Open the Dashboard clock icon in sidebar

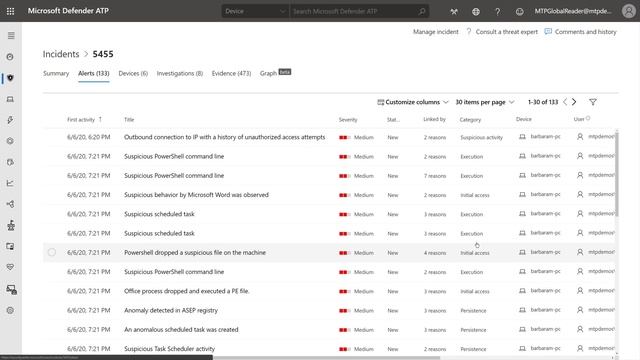10,57
